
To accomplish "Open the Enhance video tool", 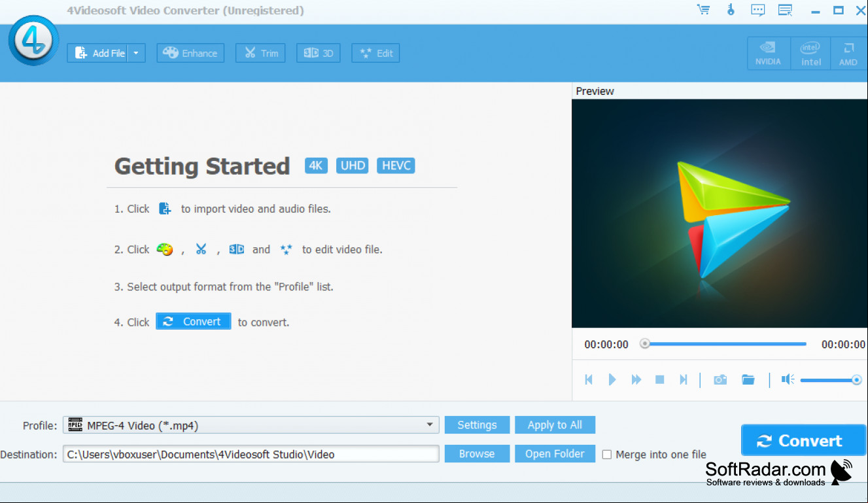I will click(x=190, y=53).
